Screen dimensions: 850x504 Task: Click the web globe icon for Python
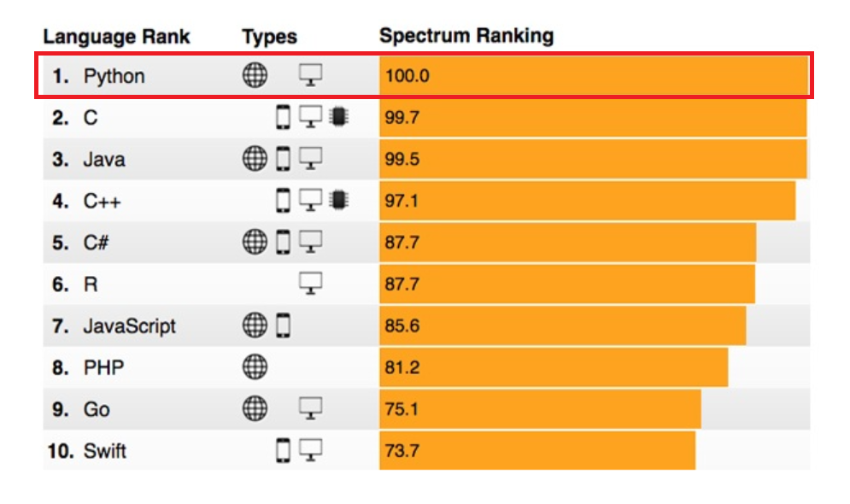(x=255, y=75)
